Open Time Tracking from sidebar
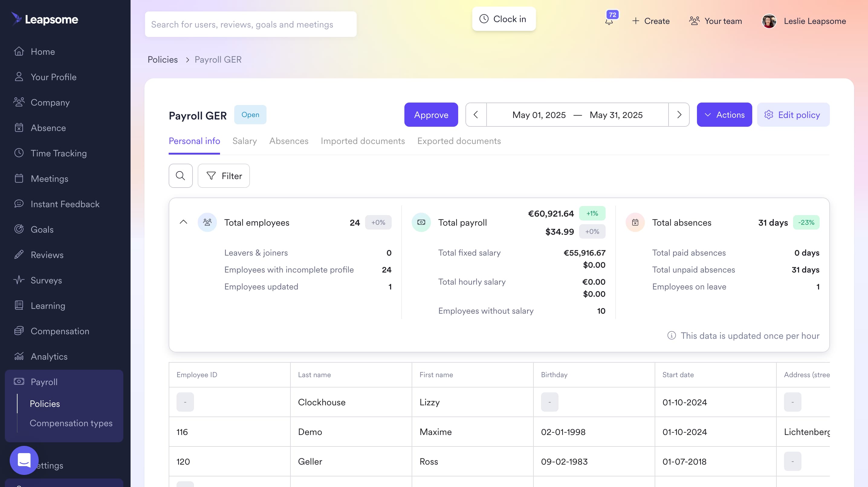 click(x=59, y=153)
